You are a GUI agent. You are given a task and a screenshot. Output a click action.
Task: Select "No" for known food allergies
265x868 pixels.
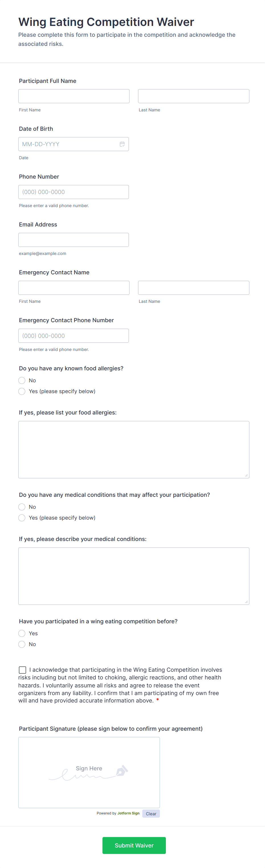[22, 380]
